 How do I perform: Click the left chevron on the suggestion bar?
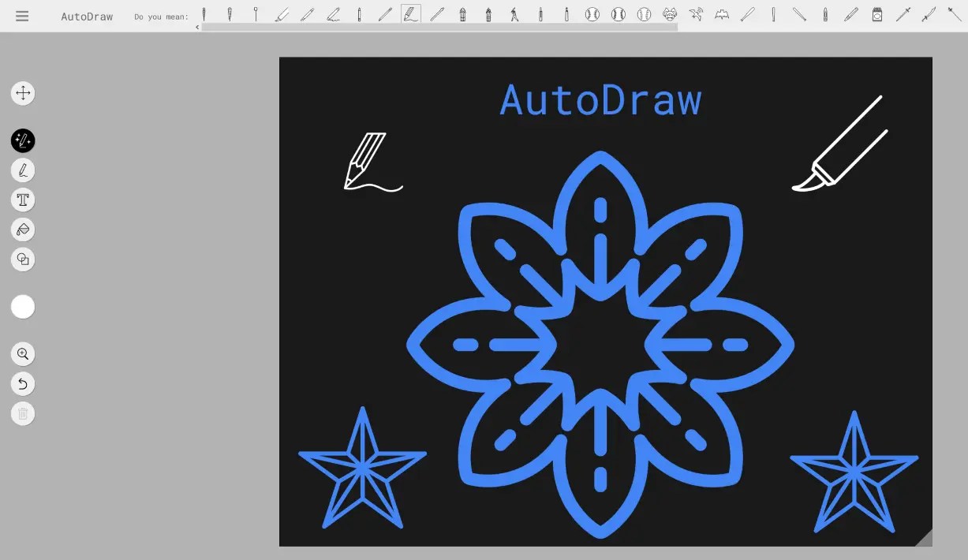[196, 26]
